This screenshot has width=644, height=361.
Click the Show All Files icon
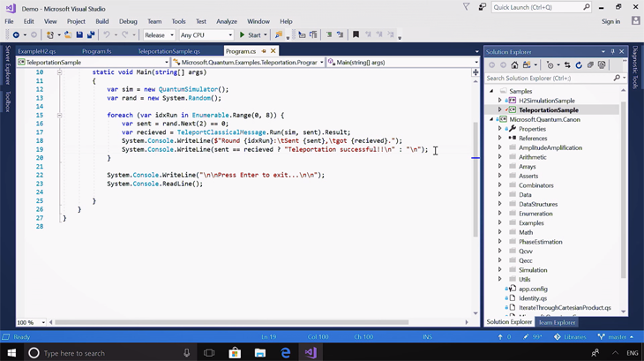tap(602, 65)
